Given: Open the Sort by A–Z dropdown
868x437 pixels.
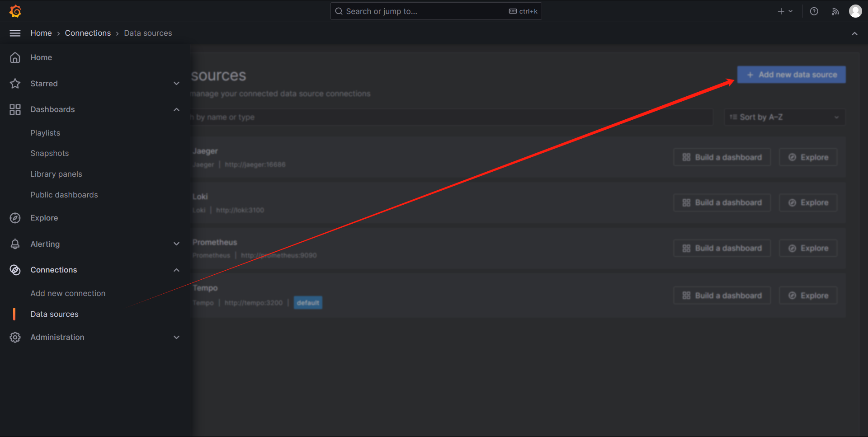Looking at the screenshot, I should [x=784, y=117].
